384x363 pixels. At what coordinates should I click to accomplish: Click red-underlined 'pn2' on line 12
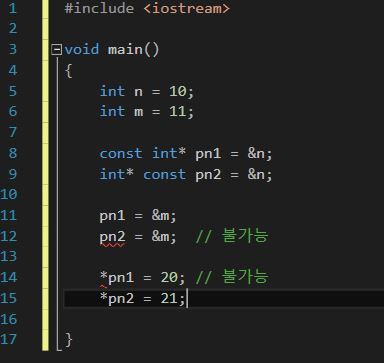(112, 237)
